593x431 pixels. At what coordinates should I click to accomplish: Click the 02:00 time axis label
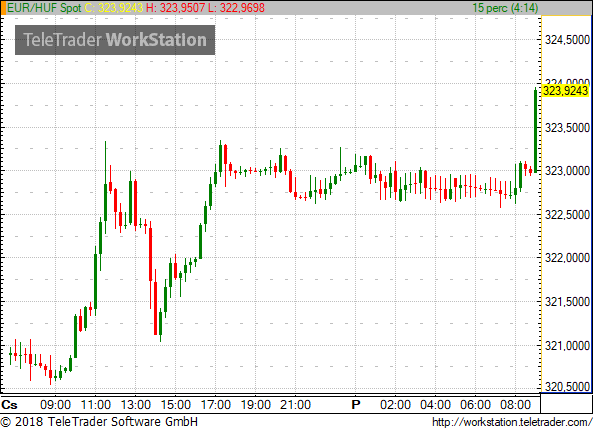tap(395, 405)
